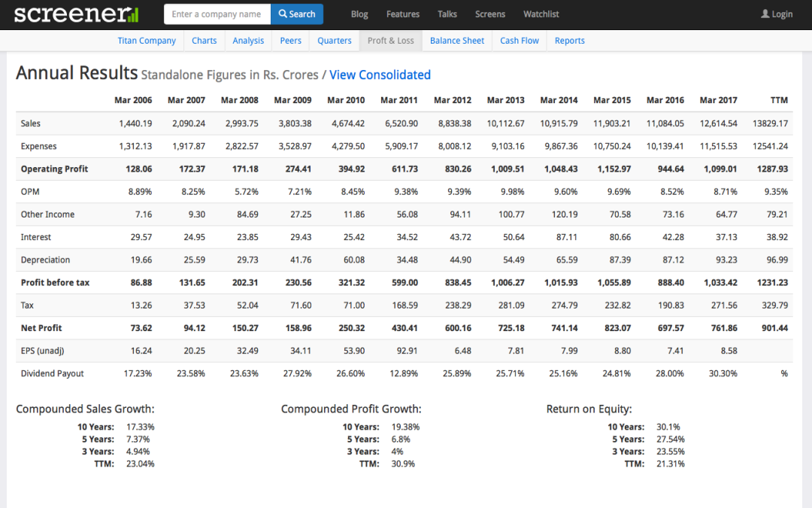Select the Interest row label

pos(36,237)
